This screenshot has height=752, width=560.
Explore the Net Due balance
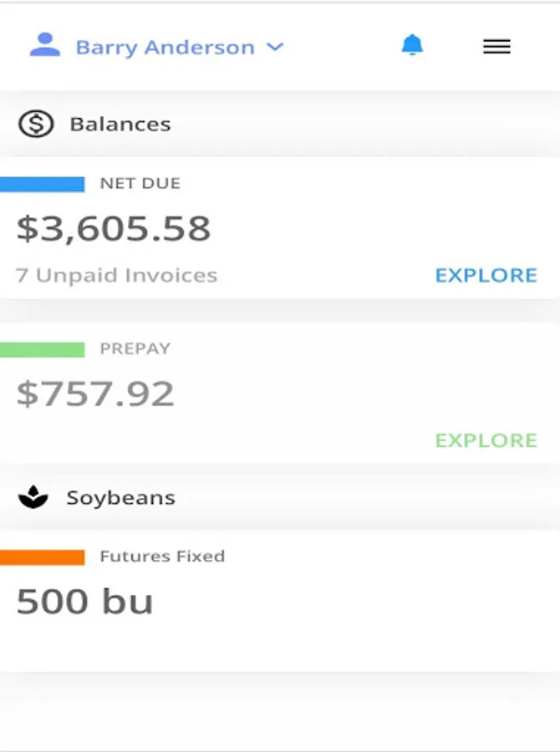click(486, 275)
